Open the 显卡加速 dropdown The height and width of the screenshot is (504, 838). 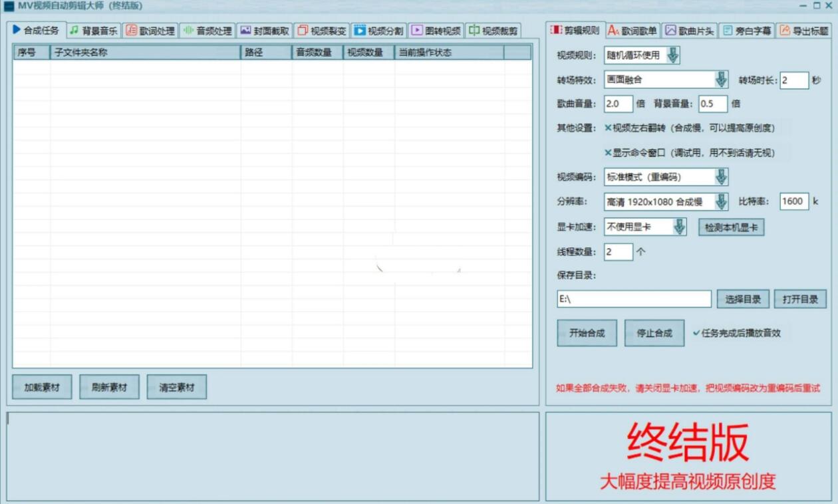[x=680, y=227]
